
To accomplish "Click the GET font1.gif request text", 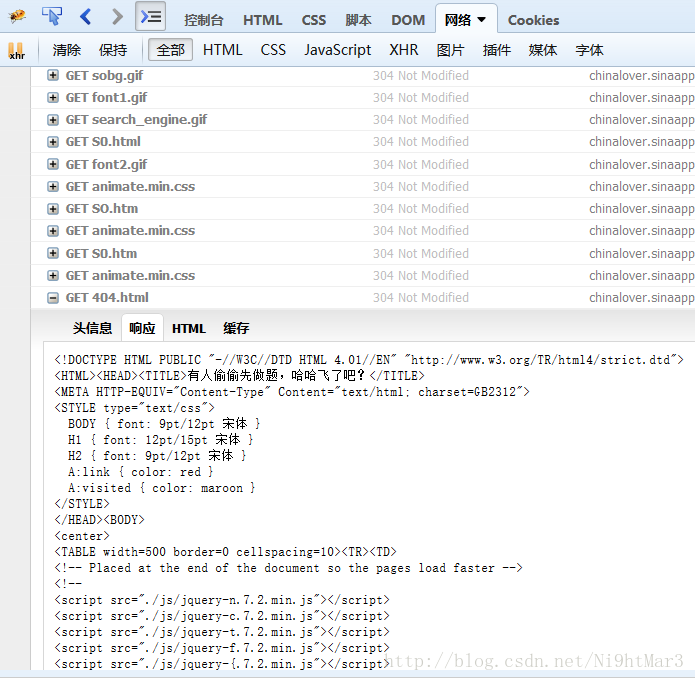I will pos(106,98).
